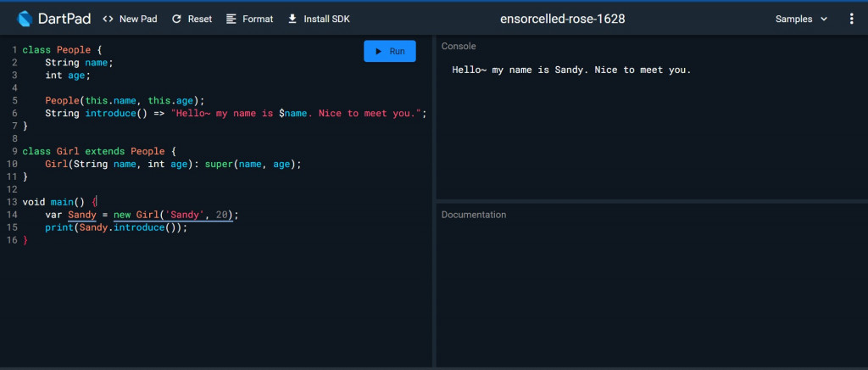This screenshot has width=868, height=370.
Task: Select the Documentation panel header
Action: pos(473,215)
